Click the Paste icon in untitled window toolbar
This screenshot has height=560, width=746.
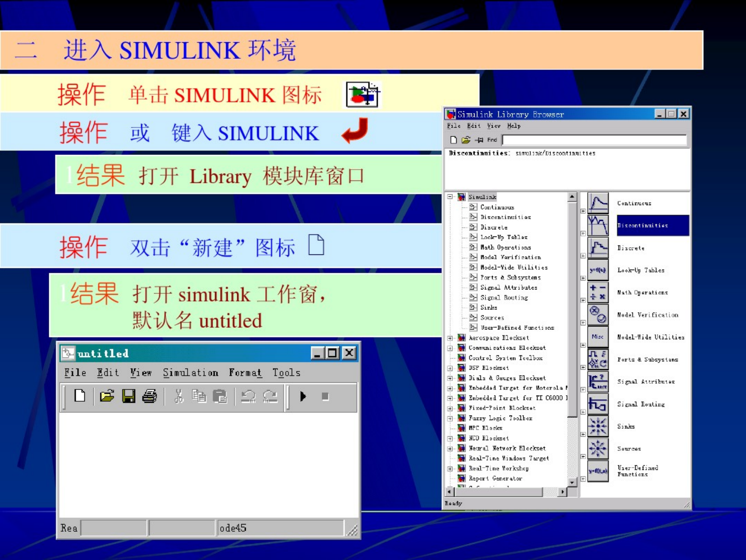tap(220, 396)
